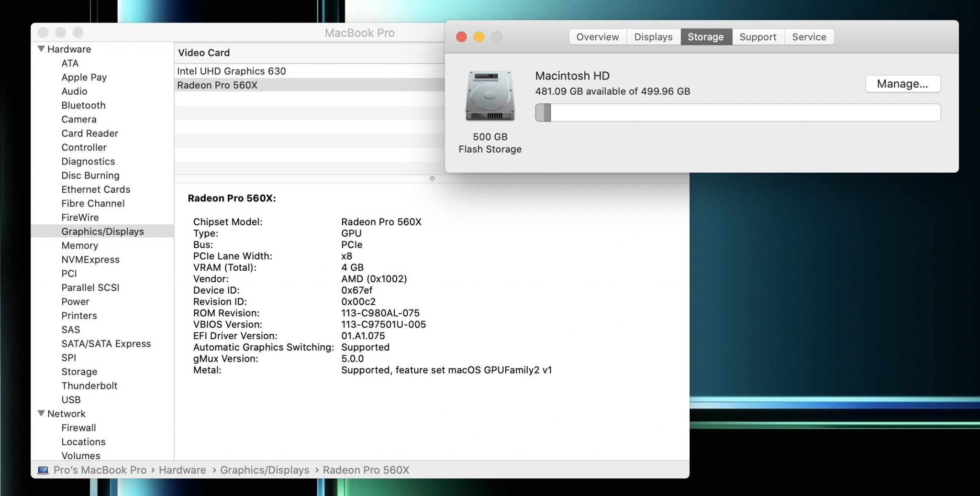Click ROM Revision value 113-C980AL-075

(380, 313)
